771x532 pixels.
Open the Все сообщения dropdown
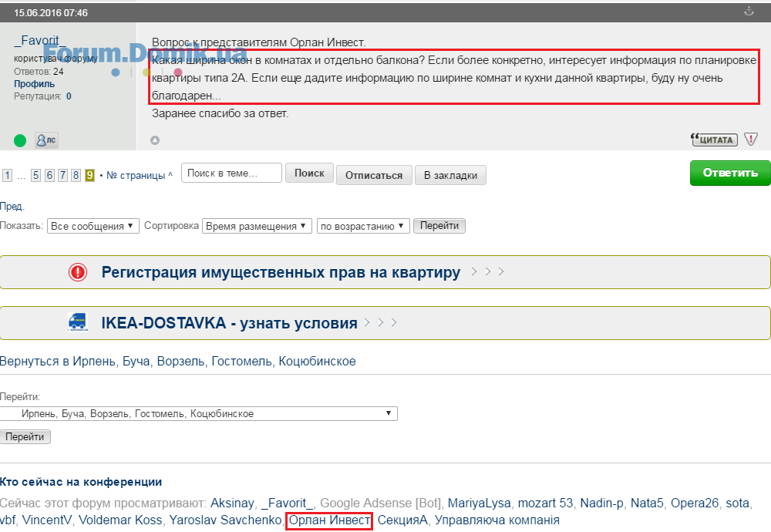(93, 226)
